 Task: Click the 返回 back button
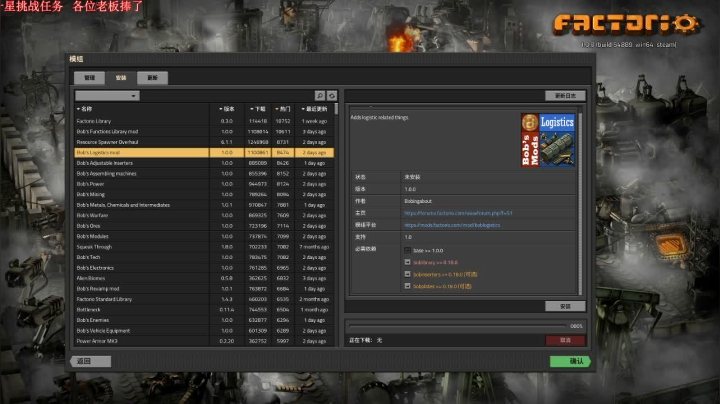coord(90,361)
